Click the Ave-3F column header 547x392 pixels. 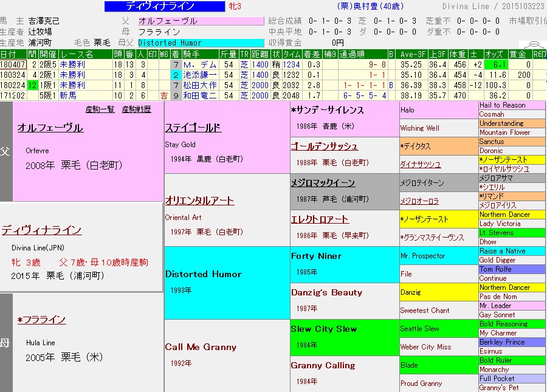[x=412, y=54]
